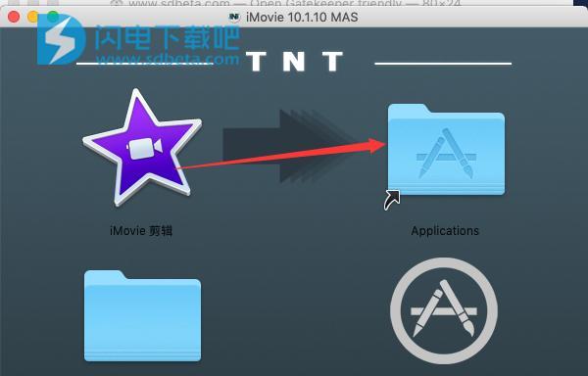Click the lightning bolt watermark logo
Screen dimensions: 588x376
61,39
